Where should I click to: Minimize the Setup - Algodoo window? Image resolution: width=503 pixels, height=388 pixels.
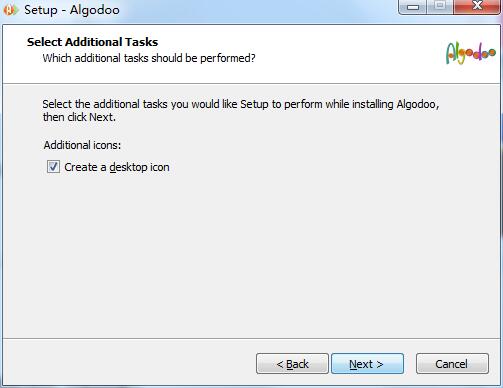pyautogui.click(x=413, y=7)
